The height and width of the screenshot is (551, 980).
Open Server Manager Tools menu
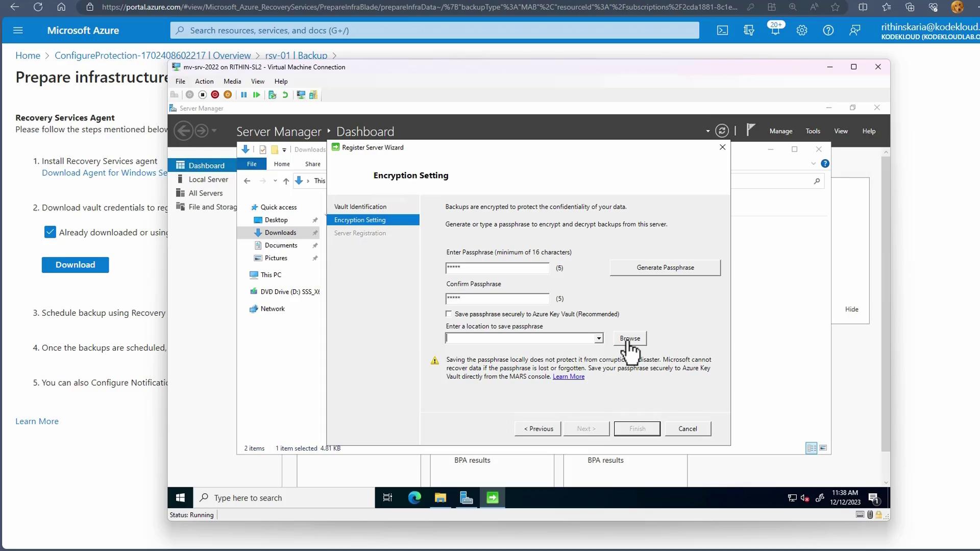pos(813,131)
